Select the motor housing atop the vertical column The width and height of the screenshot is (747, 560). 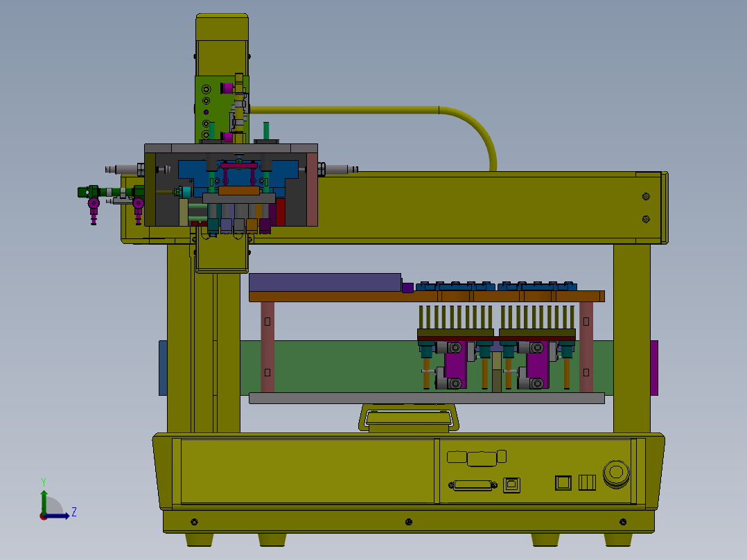[x=222, y=44]
